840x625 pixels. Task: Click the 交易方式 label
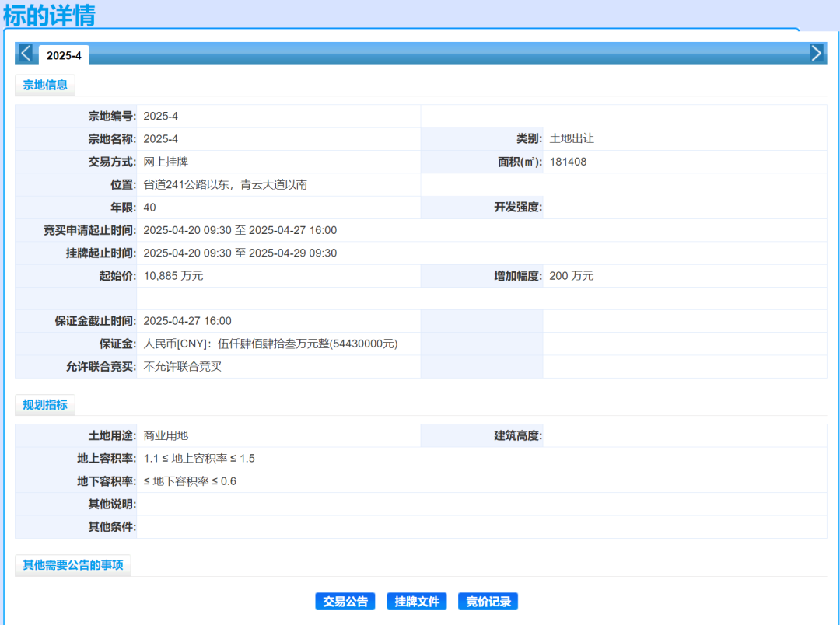[112, 162]
